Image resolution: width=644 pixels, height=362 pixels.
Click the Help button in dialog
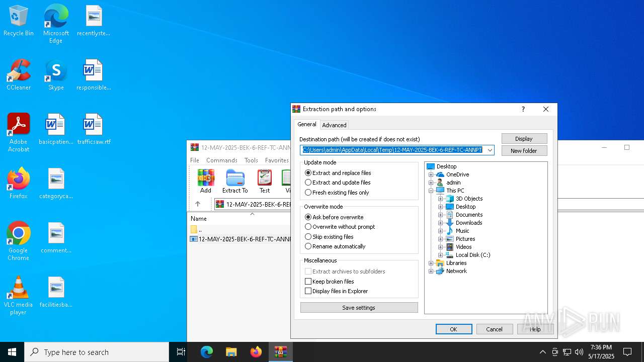pos(535,329)
